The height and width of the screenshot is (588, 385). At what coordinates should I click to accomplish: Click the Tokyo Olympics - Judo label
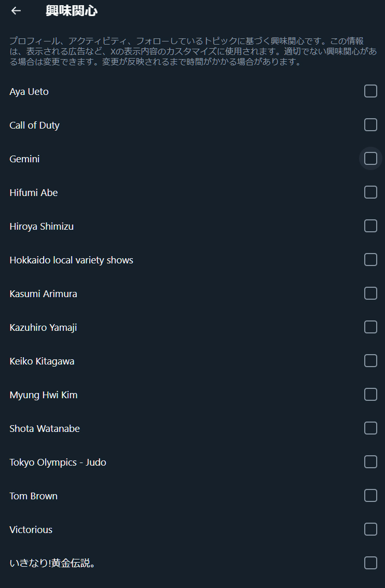(58, 463)
